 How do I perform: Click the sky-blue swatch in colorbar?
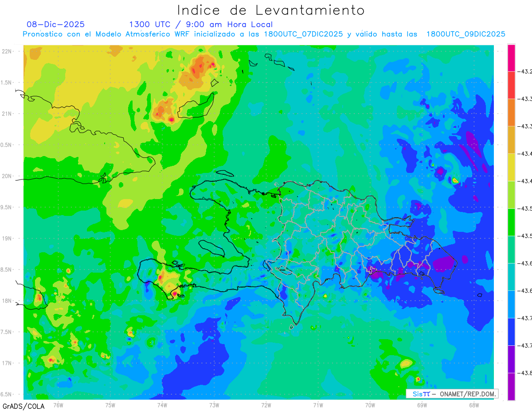tap(511, 304)
